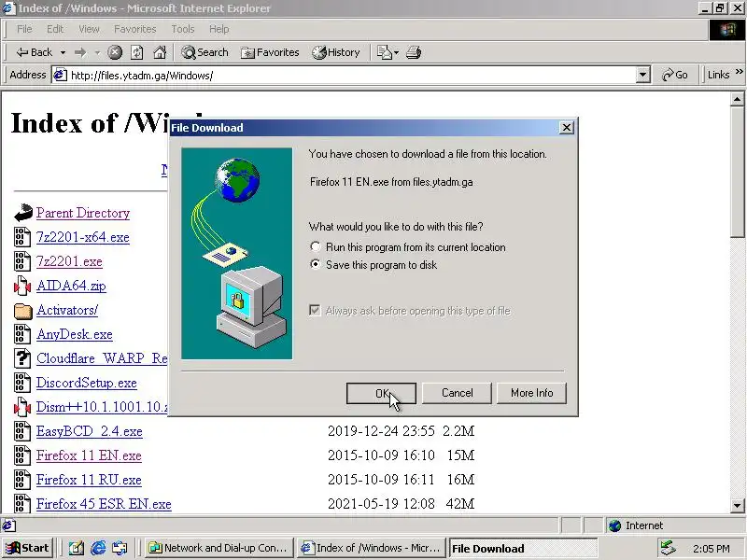The width and height of the screenshot is (747, 560).
Task: Click the binary file icon beside AnyDesk.exe
Action: click(x=21, y=334)
